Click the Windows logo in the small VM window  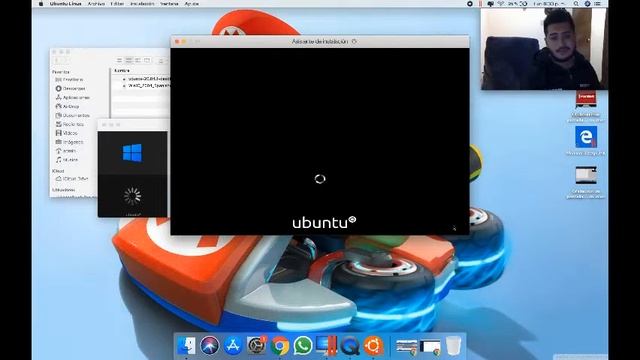click(132, 153)
